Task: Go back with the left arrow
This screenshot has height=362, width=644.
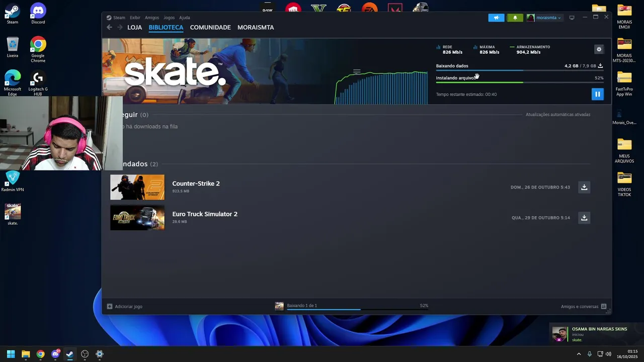Action: pyautogui.click(x=109, y=27)
